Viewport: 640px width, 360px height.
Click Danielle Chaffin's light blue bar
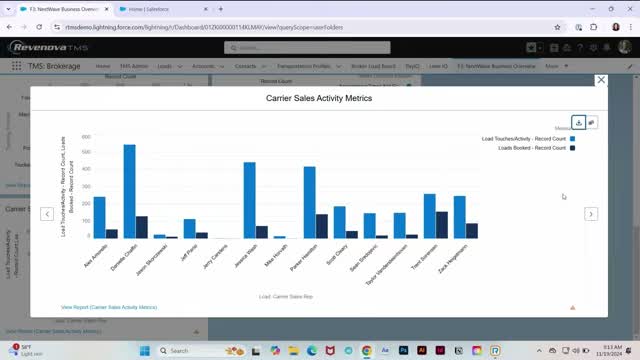click(x=129, y=191)
